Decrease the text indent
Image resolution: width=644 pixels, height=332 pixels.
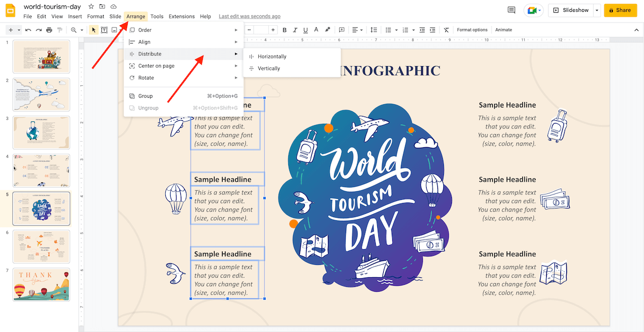tap(422, 30)
